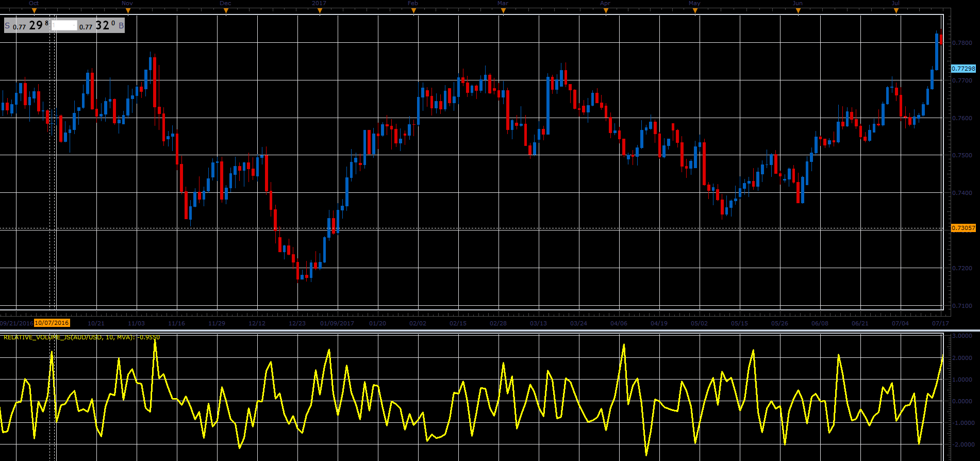This screenshot has height=461, width=980.
Task: Click the Nov orange triangle marker
Action: click(x=128, y=11)
